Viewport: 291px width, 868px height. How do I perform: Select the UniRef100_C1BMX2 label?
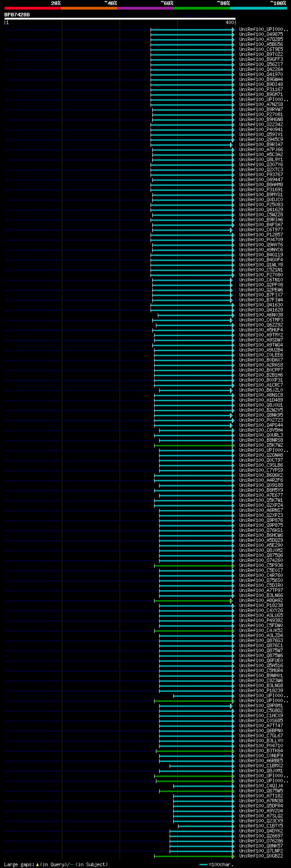click(261, 766)
